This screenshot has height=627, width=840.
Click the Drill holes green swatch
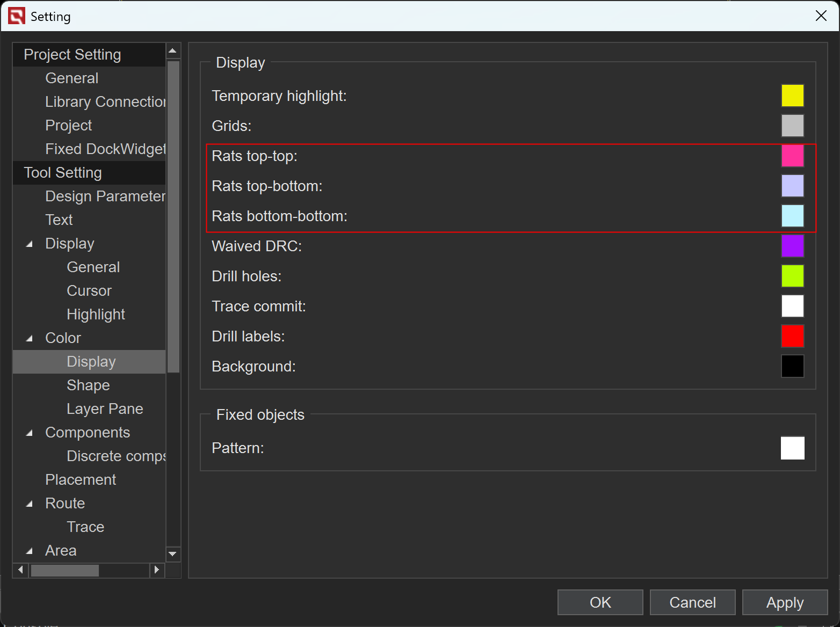[x=792, y=276]
